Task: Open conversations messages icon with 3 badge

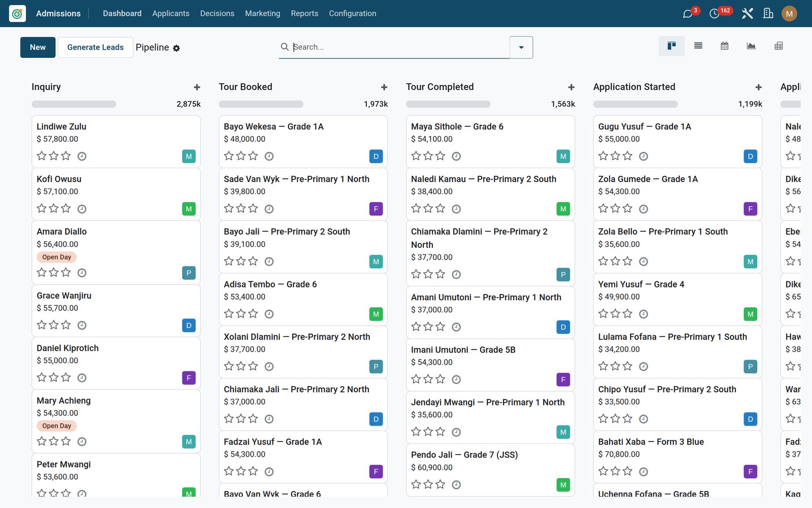Action: [688, 14]
